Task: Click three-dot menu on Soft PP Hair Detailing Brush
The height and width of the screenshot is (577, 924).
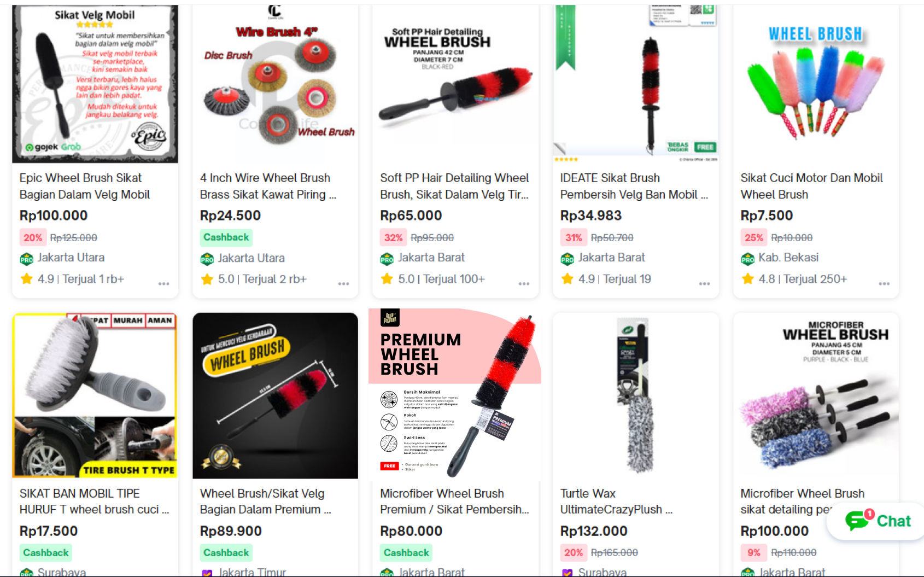Action: (x=524, y=284)
